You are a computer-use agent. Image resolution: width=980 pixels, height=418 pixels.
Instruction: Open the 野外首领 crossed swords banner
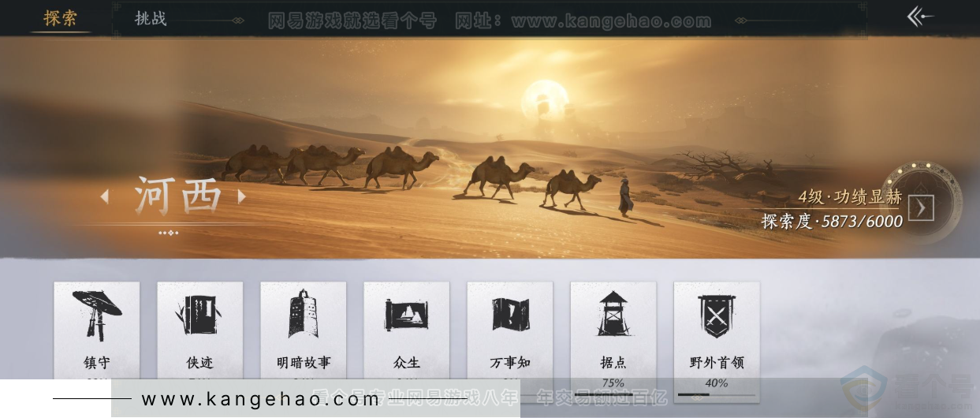[717, 315]
